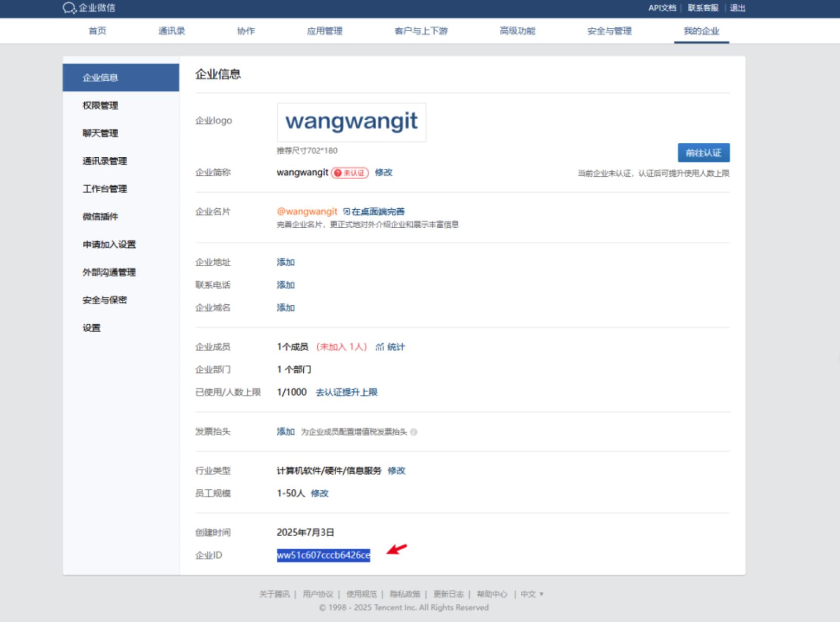This screenshot has height=622, width=840.
Task: Select 微信插件 sidebar item
Action: tap(100, 216)
